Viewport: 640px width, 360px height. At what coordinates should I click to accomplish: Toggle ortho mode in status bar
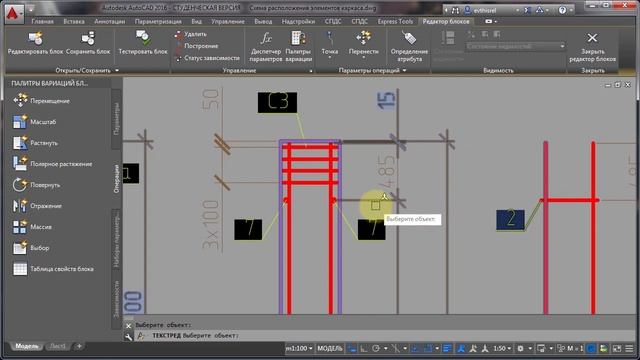pyautogui.click(x=364, y=348)
